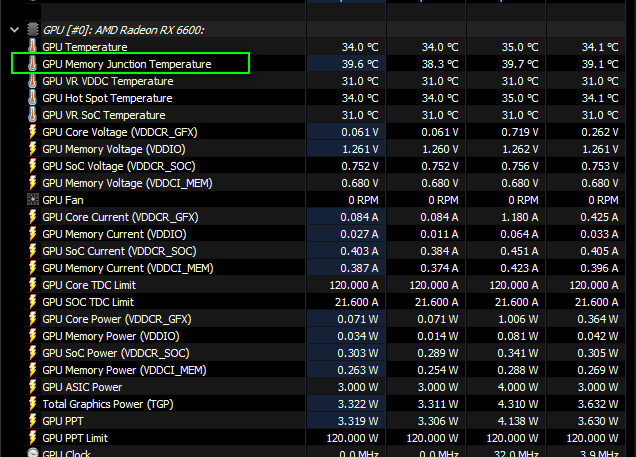Click lightning icon for GPU SoC Current (VDDCR_SOC)
This screenshot has height=457, width=636.
click(32, 251)
